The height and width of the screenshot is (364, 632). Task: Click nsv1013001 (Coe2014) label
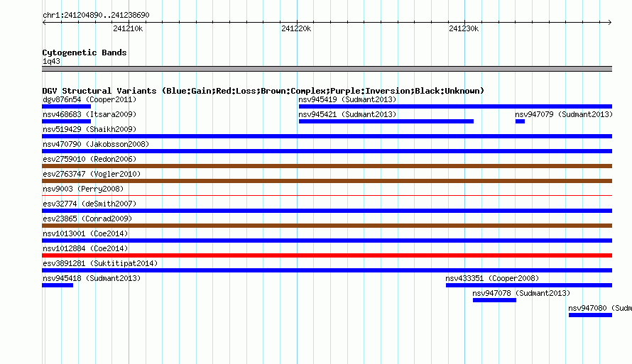(85, 233)
